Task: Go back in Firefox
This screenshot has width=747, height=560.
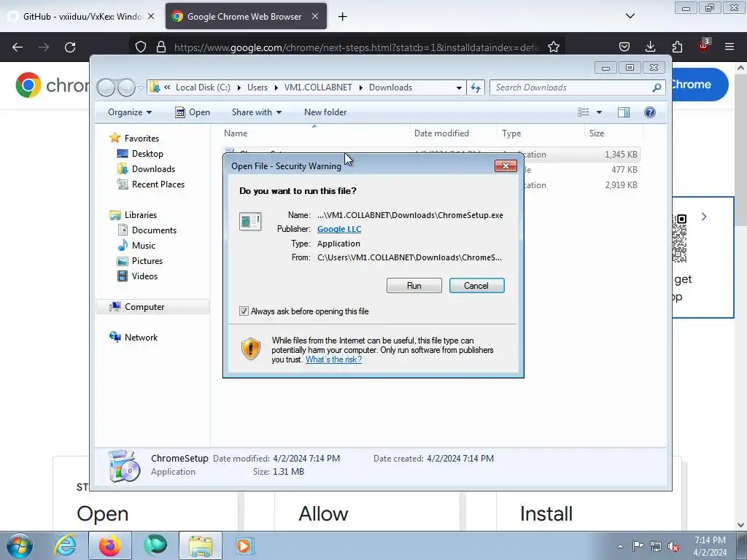Action: tap(18, 47)
